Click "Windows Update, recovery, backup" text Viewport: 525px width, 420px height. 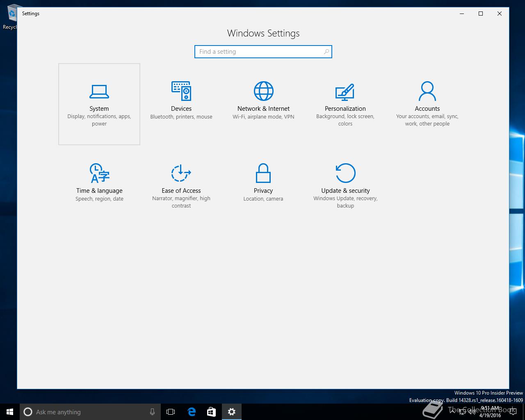pyautogui.click(x=345, y=202)
